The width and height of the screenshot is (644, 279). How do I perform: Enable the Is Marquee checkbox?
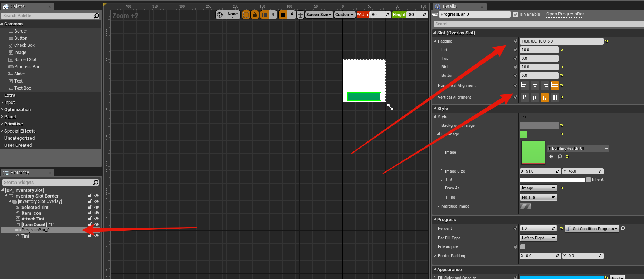(523, 247)
